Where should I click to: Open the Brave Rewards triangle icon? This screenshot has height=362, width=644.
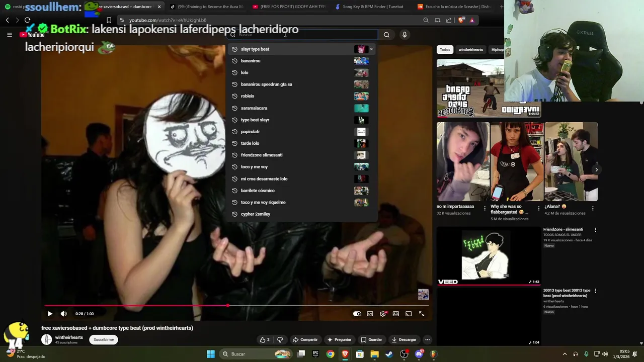click(x=472, y=20)
